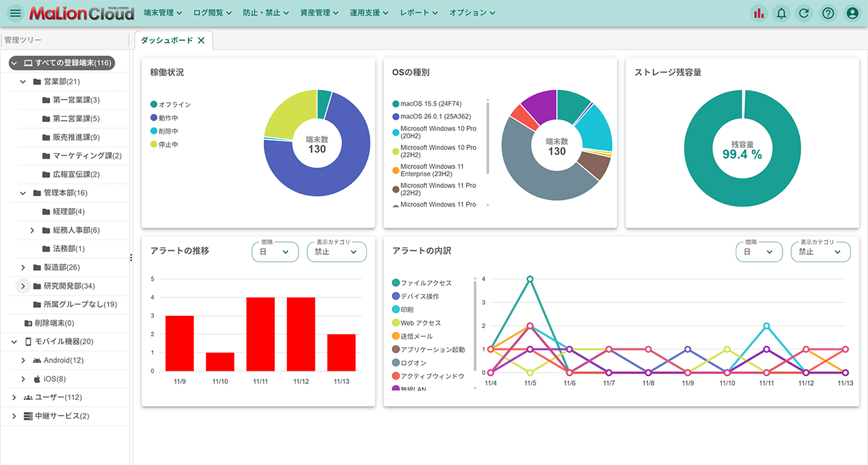
Task: Select Android(12) under モバイル機器
Action: click(63, 361)
